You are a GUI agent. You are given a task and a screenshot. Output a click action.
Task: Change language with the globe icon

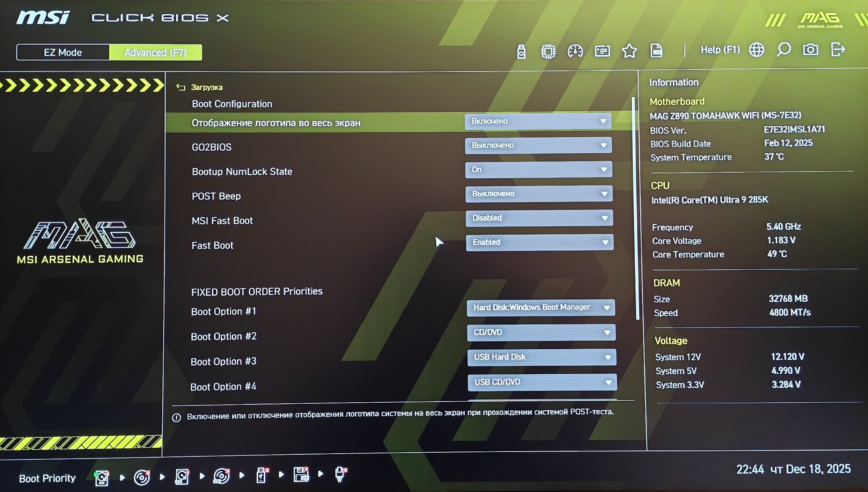(x=756, y=50)
